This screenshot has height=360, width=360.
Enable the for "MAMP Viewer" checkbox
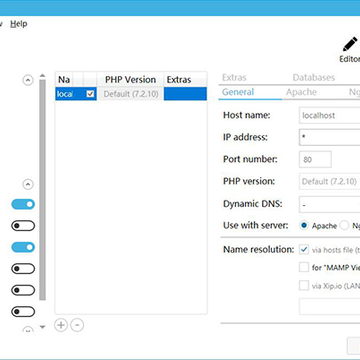[x=304, y=267]
